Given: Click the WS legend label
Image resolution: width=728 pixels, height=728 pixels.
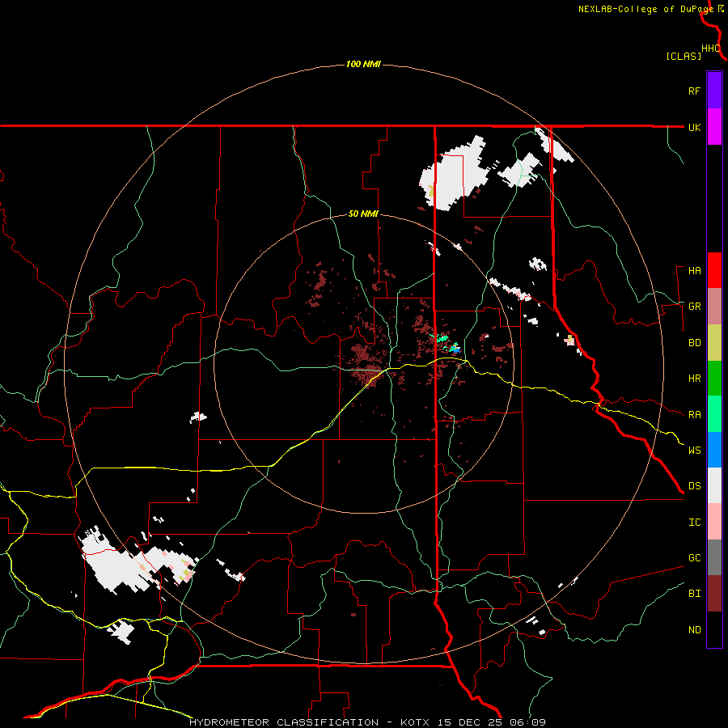Looking at the screenshot, I should (694, 451).
